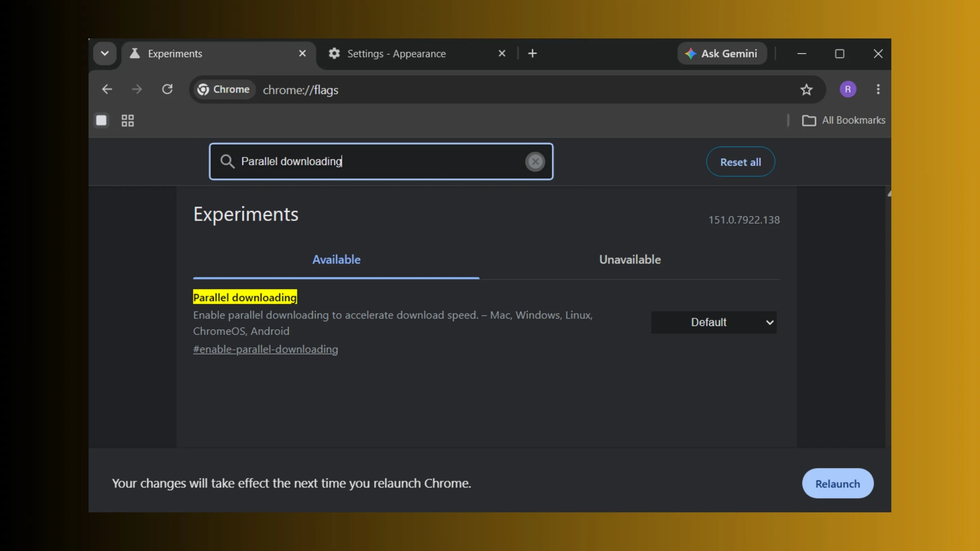Close the Settings - Appearance tab
The width and height of the screenshot is (980, 551).
point(502,54)
